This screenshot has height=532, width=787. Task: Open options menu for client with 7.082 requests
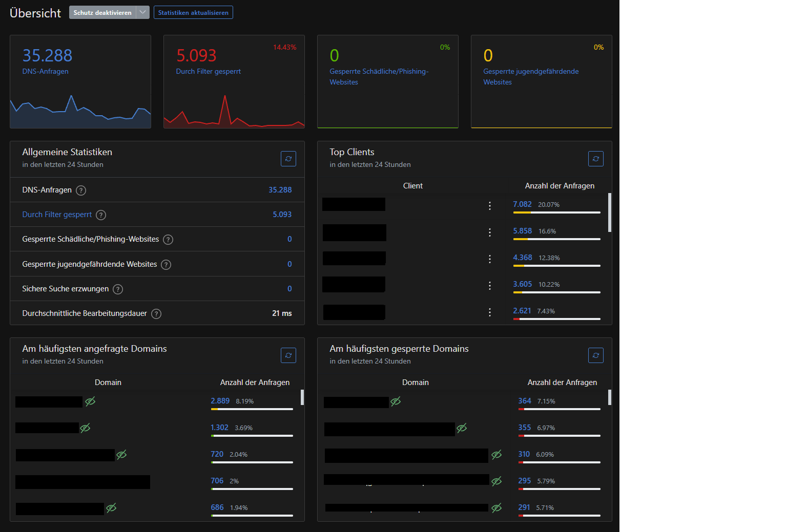(490, 205)
